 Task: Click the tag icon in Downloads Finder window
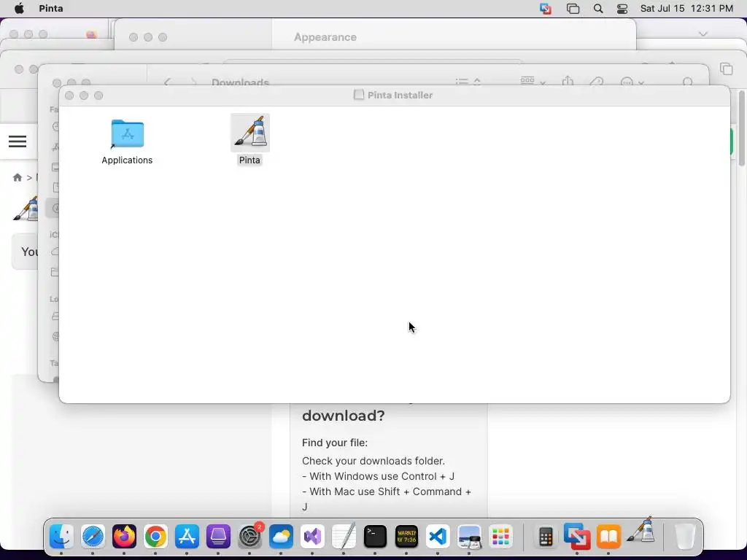(x=596, y=82)
